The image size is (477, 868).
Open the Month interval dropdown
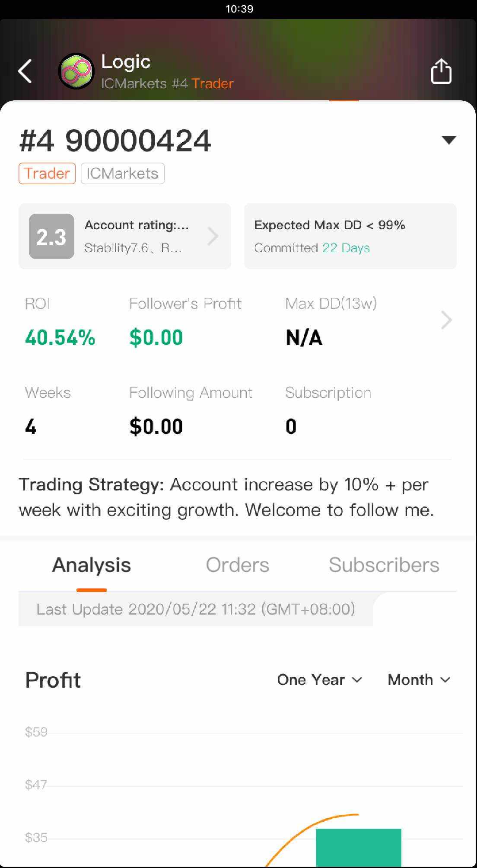419,680
